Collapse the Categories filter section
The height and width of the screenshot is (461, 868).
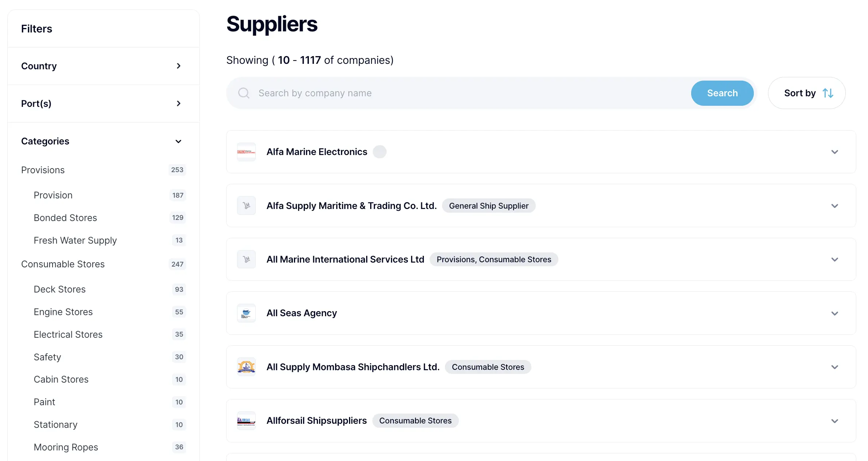(x=178, y=141)
